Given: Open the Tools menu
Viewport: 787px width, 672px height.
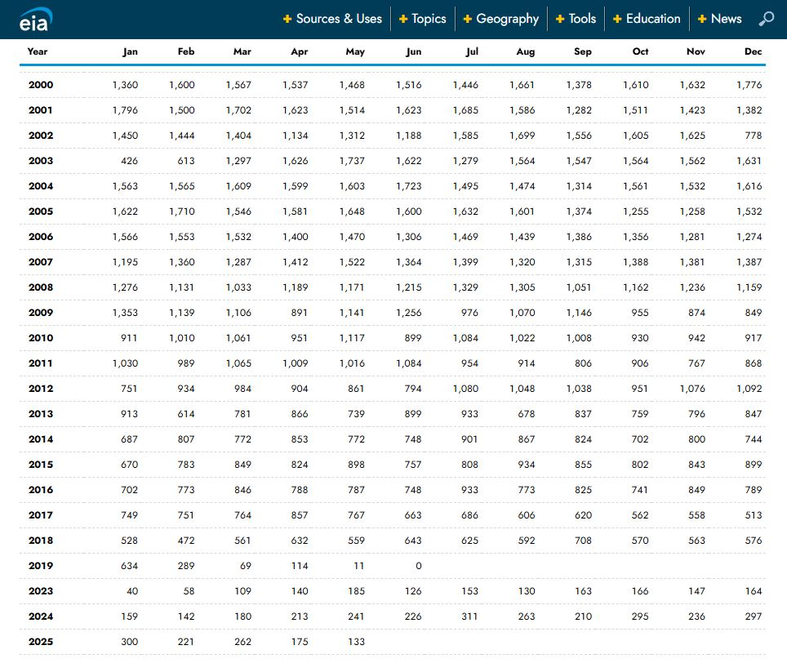Looking at the screenshot, I should coord(582,19).
